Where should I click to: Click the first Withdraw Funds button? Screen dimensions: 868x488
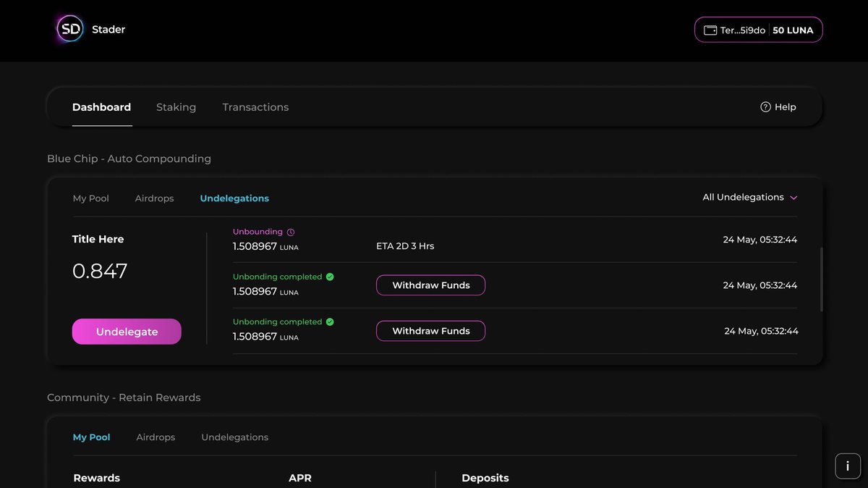430,285
